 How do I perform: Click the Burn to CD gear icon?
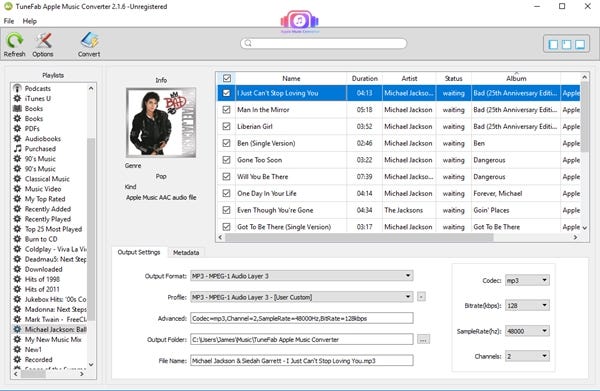[x=17, y=239]
